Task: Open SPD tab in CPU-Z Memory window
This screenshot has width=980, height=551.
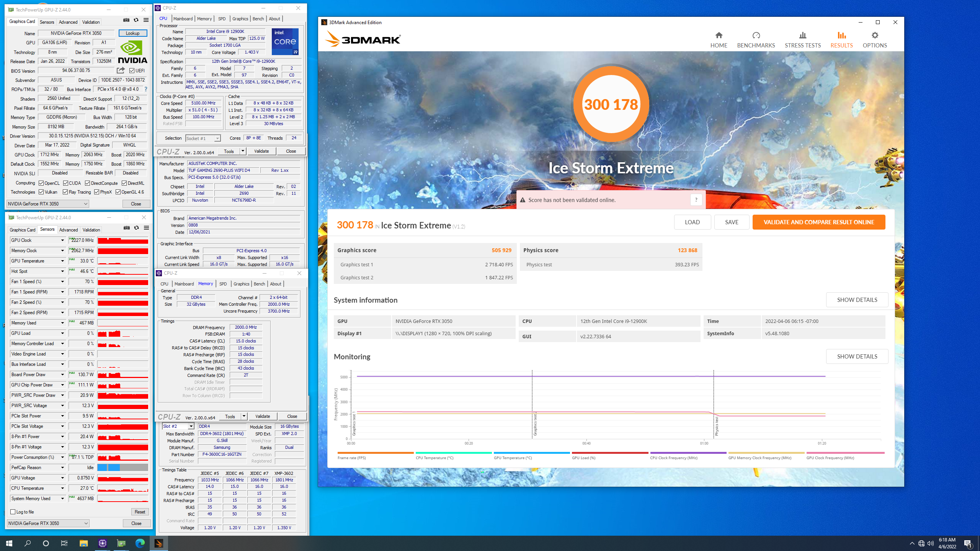Action: [x=223, y=284]
